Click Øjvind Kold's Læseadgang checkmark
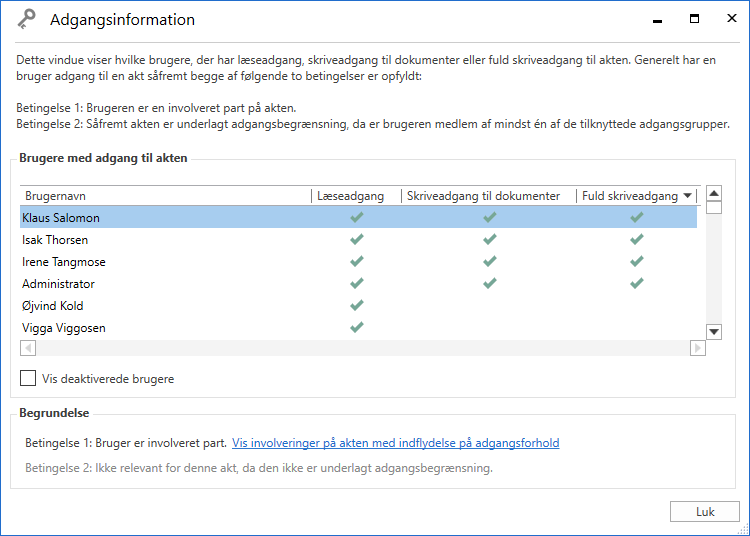The height and width of the screenshot is (536, 750). (356, 305)
